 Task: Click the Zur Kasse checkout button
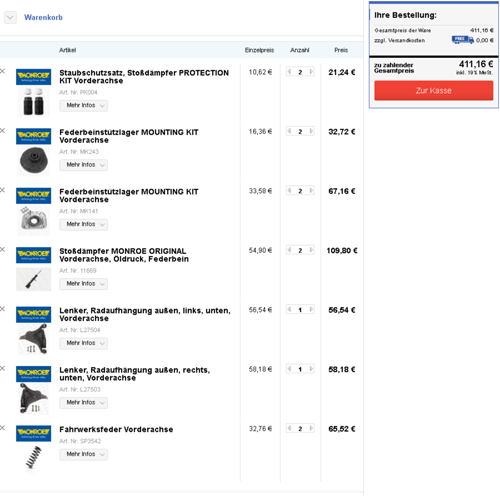(434, 90)
